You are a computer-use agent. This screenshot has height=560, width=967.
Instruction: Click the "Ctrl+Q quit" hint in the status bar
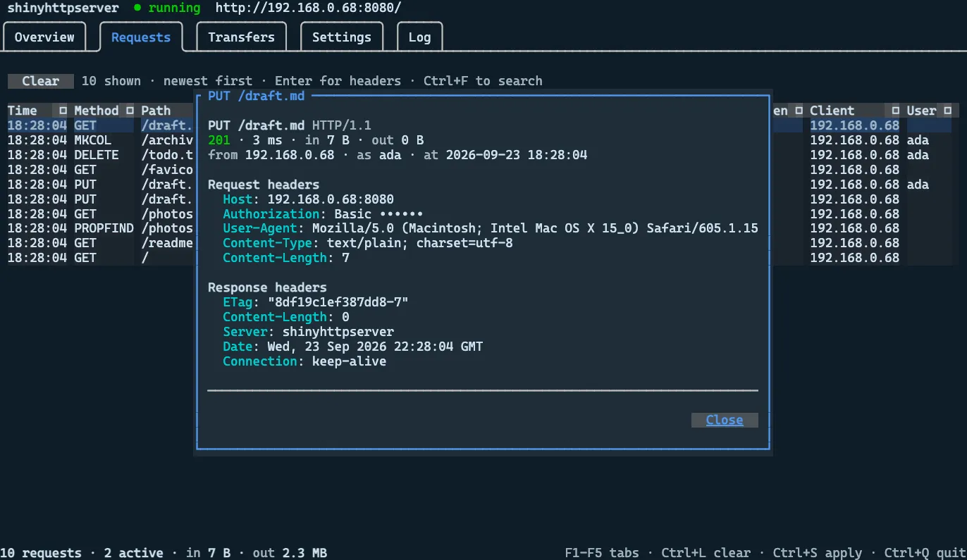tap(925, 553)
